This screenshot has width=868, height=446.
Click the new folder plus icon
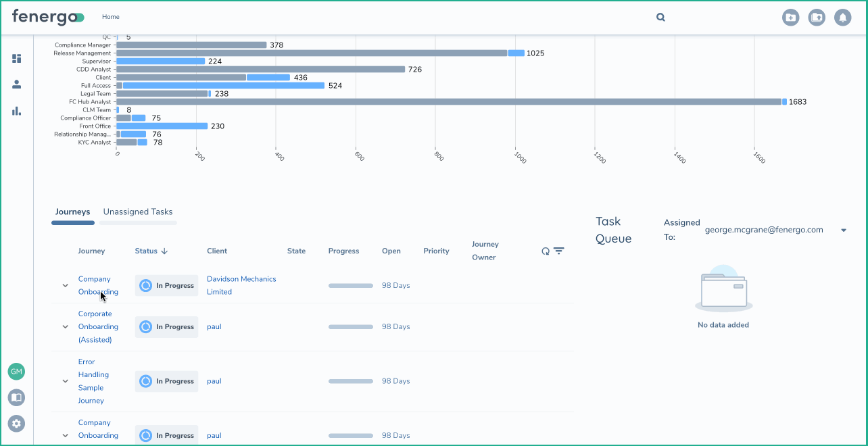(x=790, y=18)
